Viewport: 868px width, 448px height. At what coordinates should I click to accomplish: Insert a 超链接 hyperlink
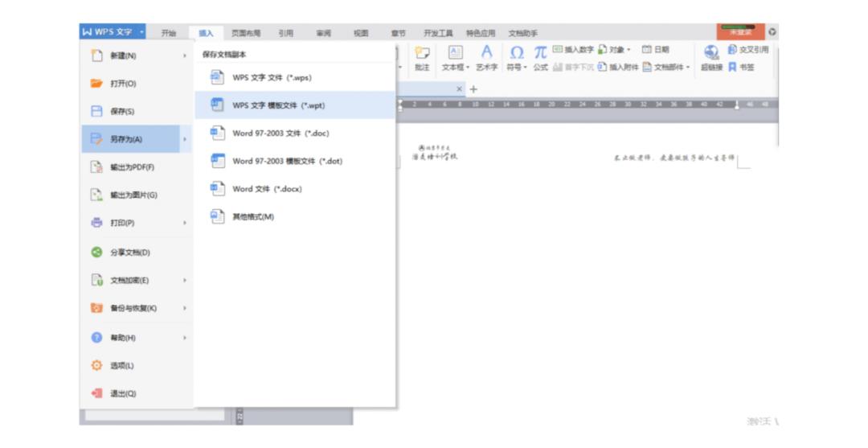click(x=711, y=58)
